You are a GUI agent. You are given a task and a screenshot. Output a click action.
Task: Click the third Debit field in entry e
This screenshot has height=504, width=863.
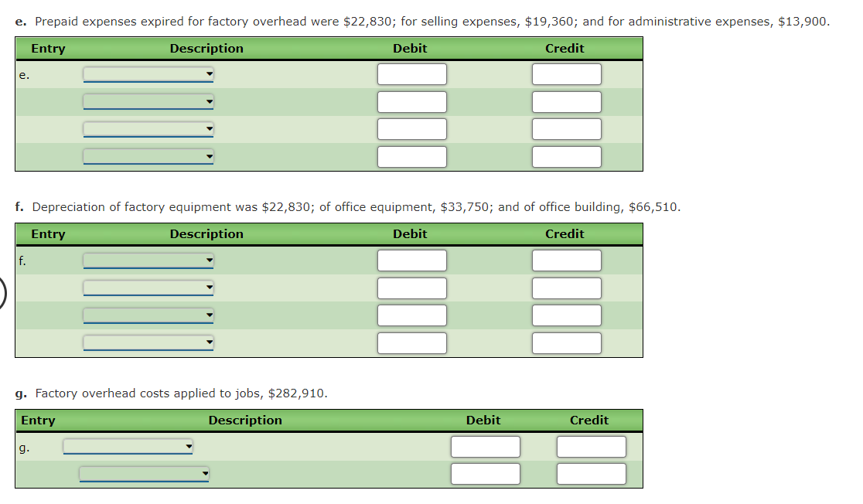411,128
